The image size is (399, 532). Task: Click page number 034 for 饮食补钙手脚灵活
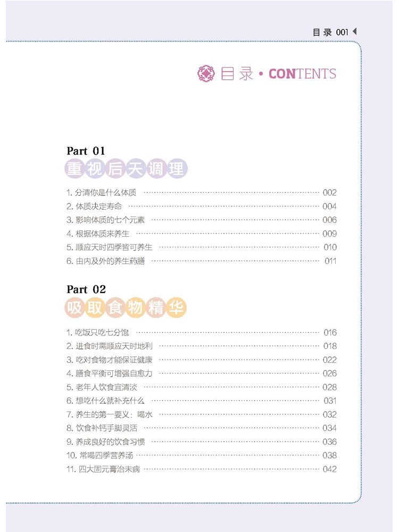329,428
